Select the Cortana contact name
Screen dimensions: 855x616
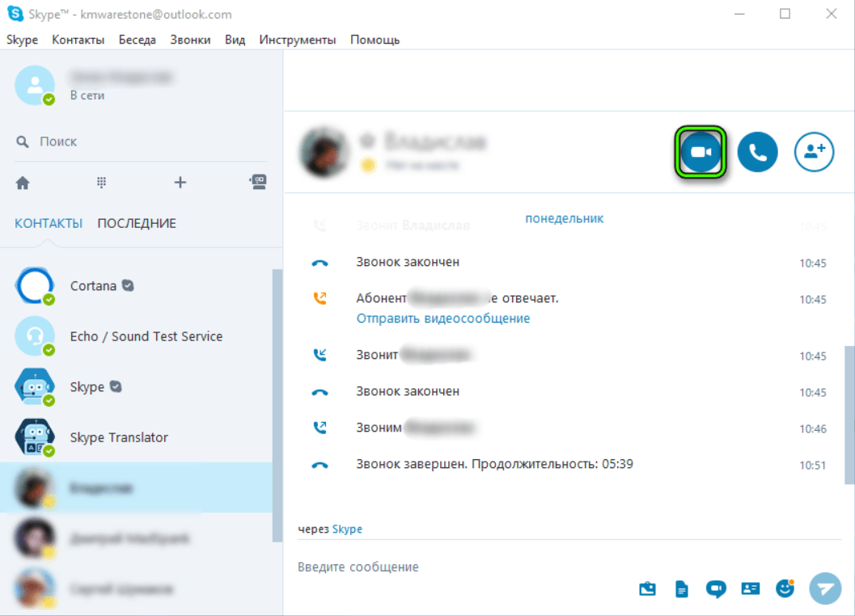pyautogui.click(x=93, y=286)
